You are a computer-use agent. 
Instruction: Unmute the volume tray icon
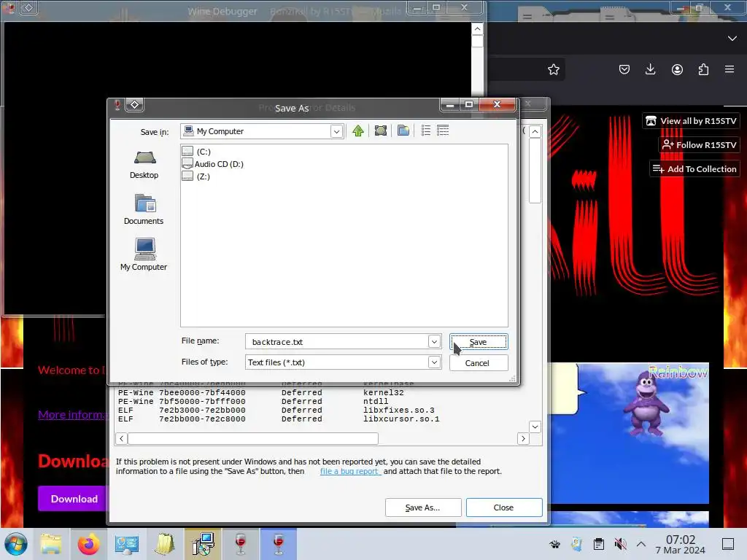pyautogui.click(x=620, y=544)
